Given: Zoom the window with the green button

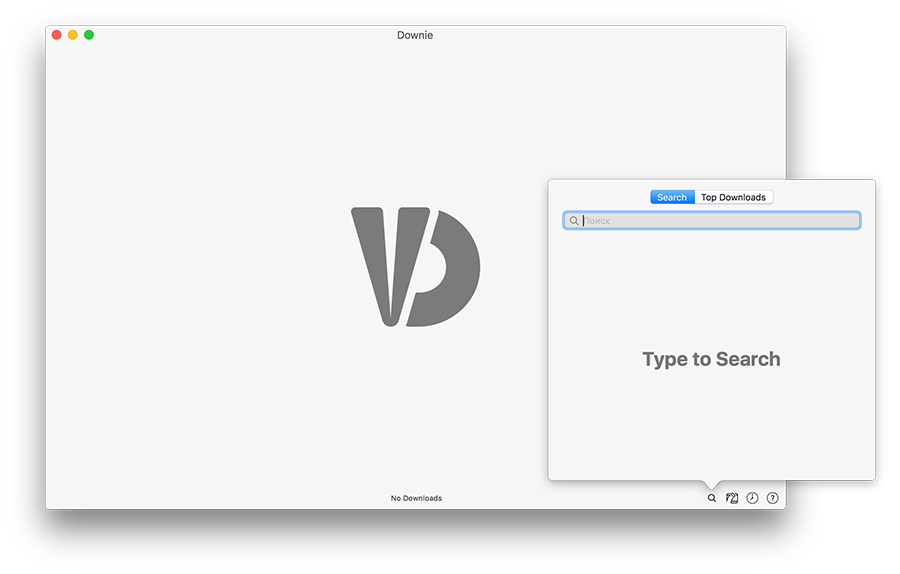Looking at the screenshot, I should (89, 35).
